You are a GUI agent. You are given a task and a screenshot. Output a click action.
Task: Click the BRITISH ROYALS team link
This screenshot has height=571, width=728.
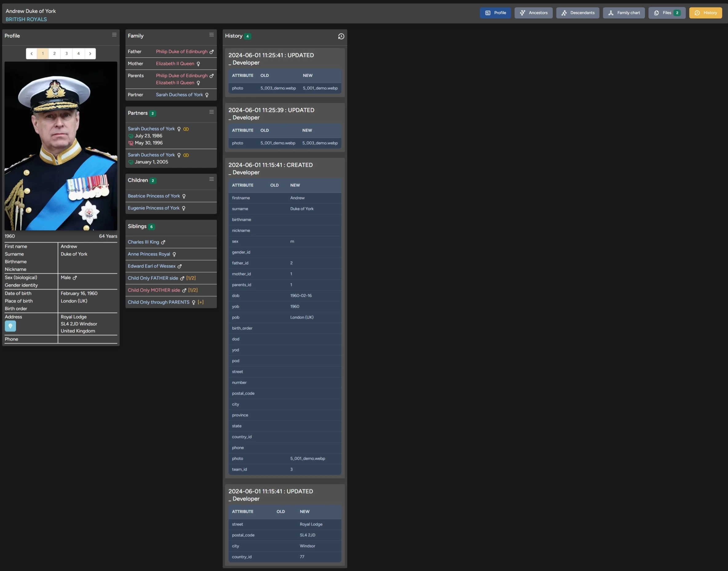pos(26,19)
